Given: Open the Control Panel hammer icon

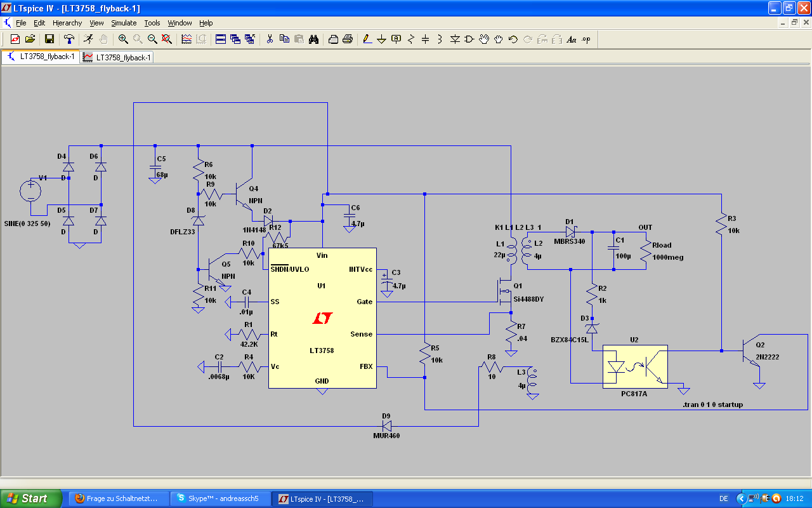Looking at the screenshot, I should click(69, 39).
